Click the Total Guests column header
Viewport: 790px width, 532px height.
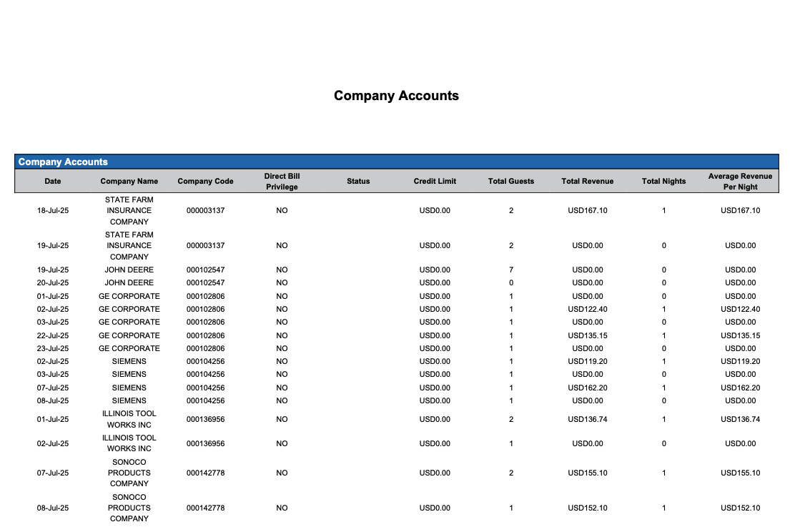[511, 182]
